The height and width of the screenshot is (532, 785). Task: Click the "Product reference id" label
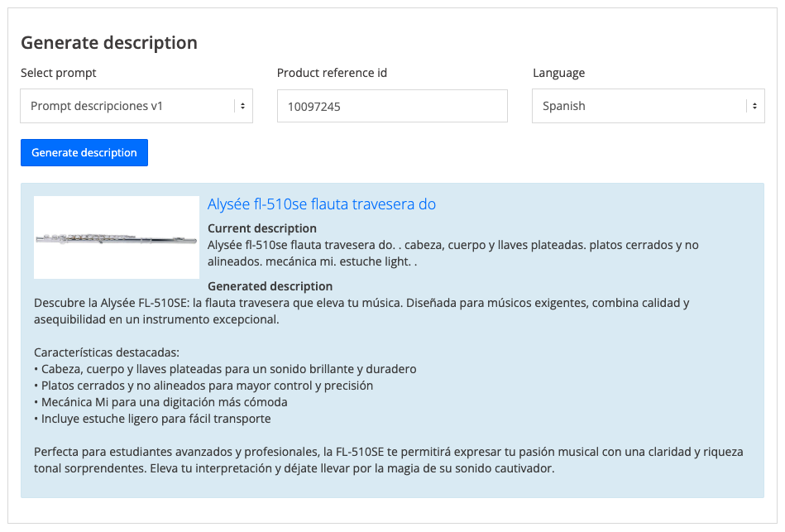(x=332, y=73)
